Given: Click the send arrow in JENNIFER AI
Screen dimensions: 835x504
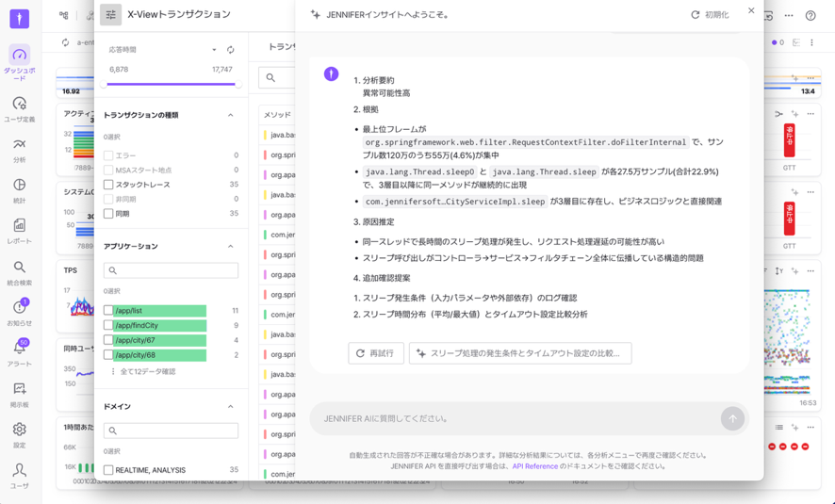Looking at the screenshot, I should click(x=732, y=418).
